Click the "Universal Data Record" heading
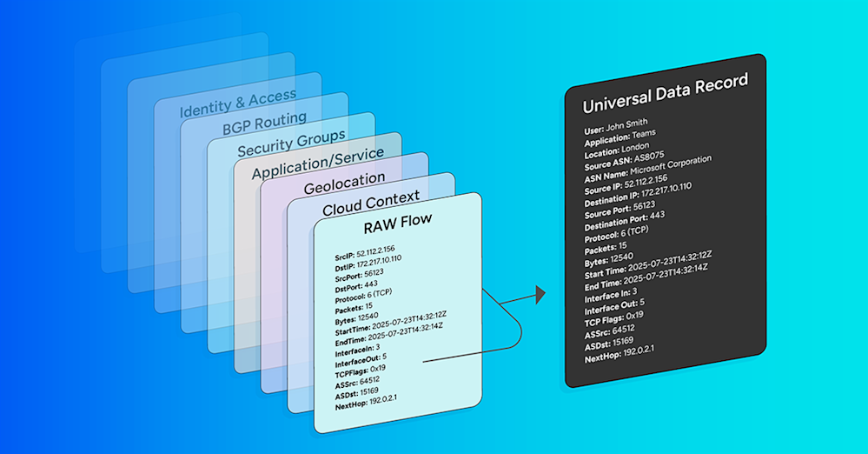Screen dimensions: 868x454 pos(666,92)
